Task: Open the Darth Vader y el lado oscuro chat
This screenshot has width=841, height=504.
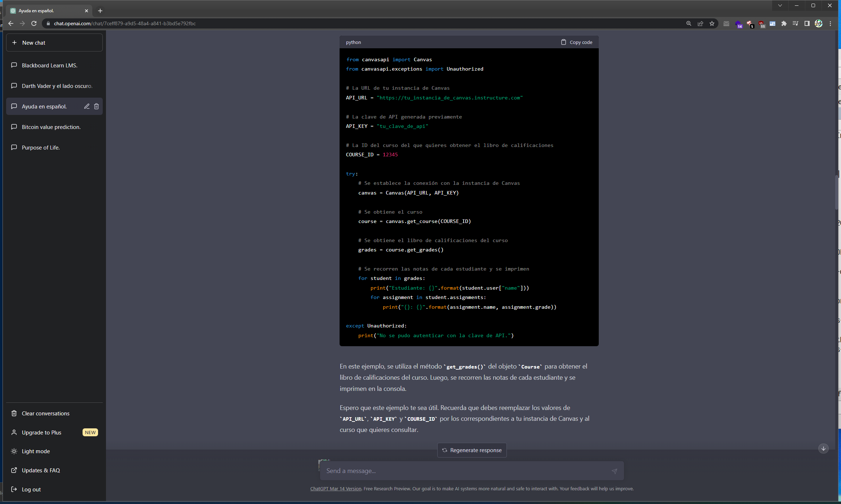Action: tap(57, 86)
